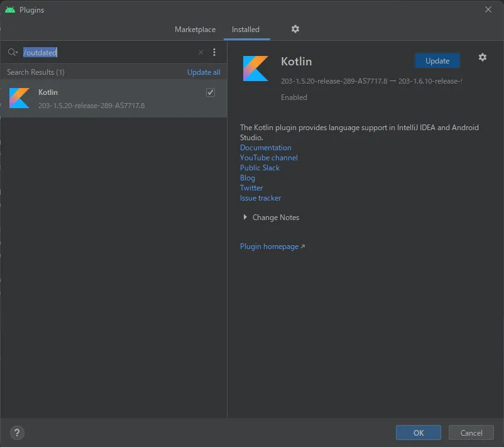Click the Android Studio icon in the title bar
The width and height of the screenshot is (504, 447).
point(9,9)
